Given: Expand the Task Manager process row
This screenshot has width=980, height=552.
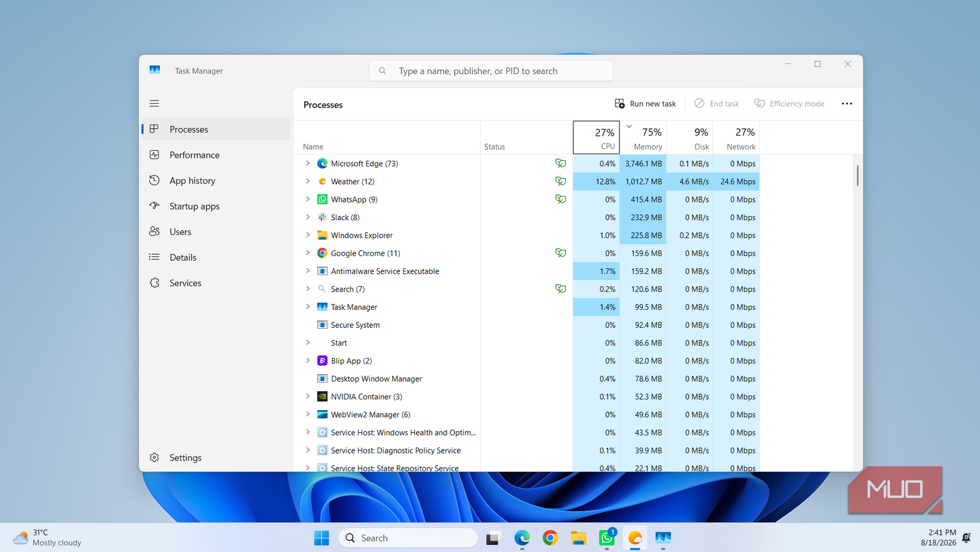Looking at the screenshot, I should tap(308, 307).
